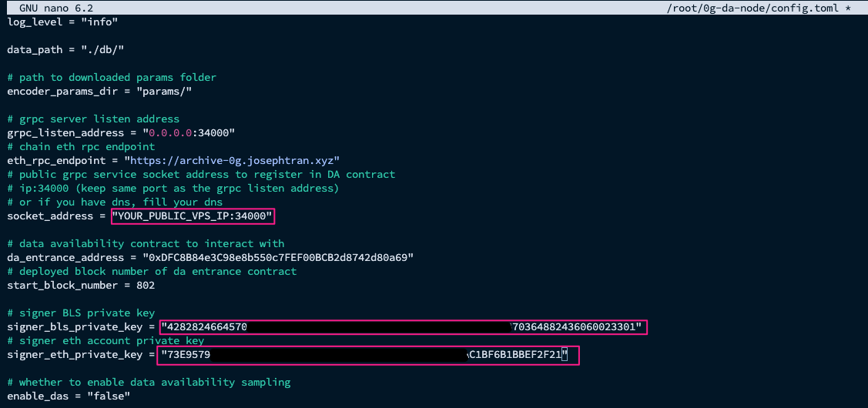This screenshot has width=868, height=408.
Task: Click the "# path to downloaded params folder" comment
Action: pos(112,77)
